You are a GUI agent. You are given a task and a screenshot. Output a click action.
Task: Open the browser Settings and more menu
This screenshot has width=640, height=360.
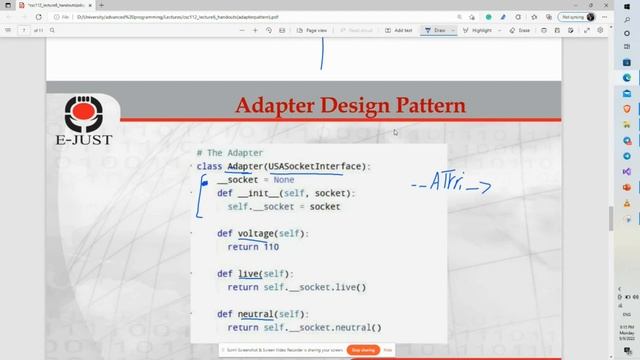605,17
